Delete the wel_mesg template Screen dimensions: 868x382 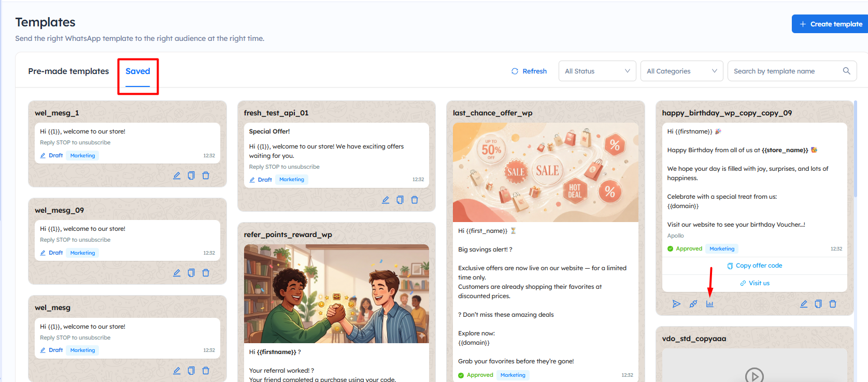coord(206,371)
